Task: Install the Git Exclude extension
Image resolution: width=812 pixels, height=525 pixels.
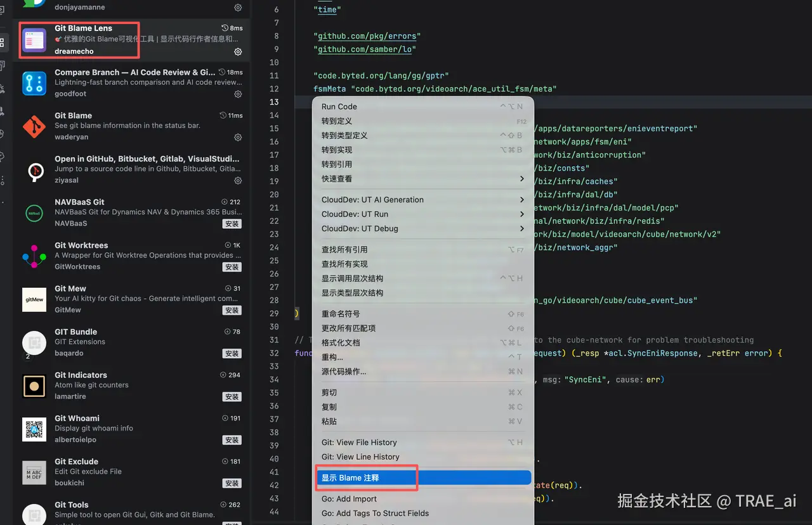Action: click(232, 483)
